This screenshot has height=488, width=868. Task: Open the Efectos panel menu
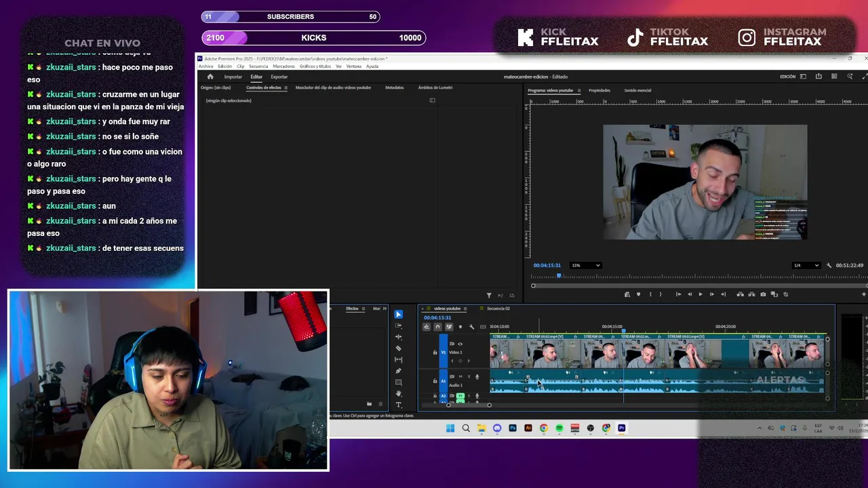tap(363, 308)
